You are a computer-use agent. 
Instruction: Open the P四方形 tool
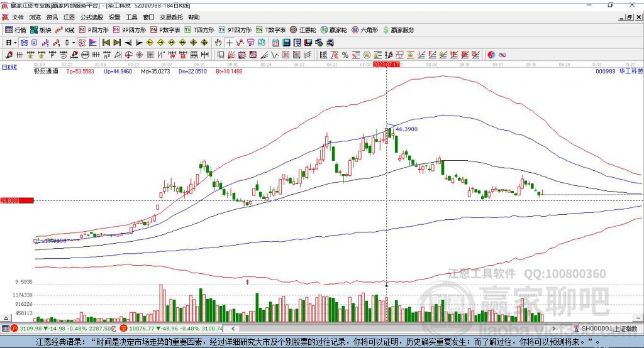94,30
